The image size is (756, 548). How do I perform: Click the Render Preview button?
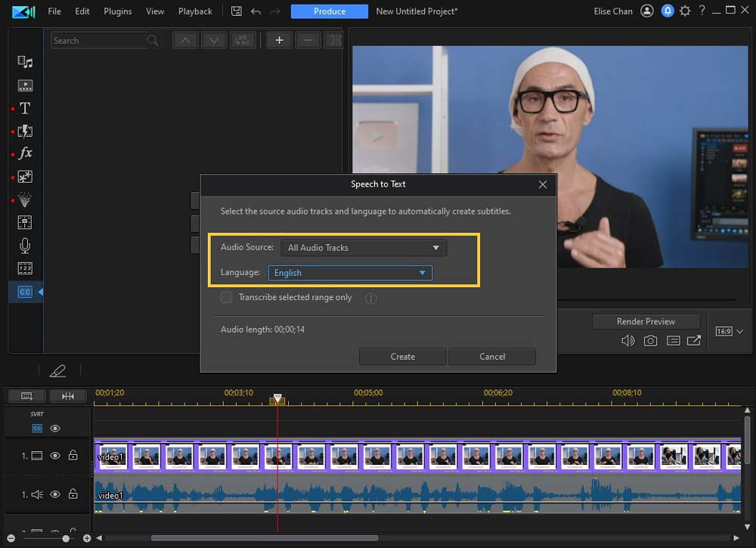(x=646, y=320)
